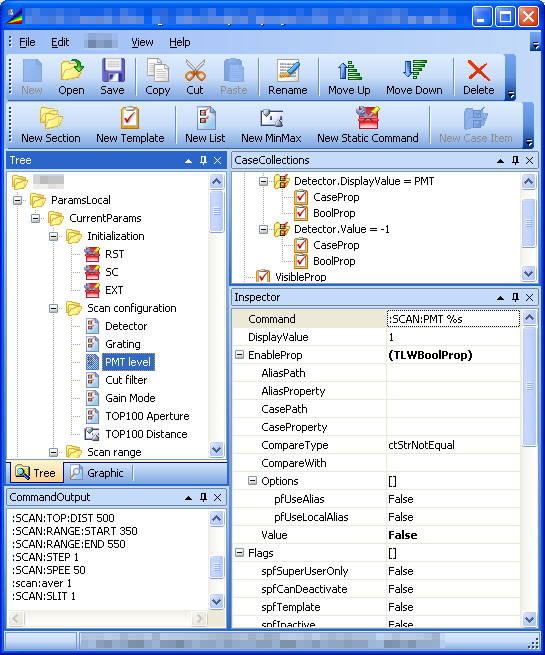Select the TOP100 Aperture item
This screenshot has height=655, width=545.
click(147, 416)
